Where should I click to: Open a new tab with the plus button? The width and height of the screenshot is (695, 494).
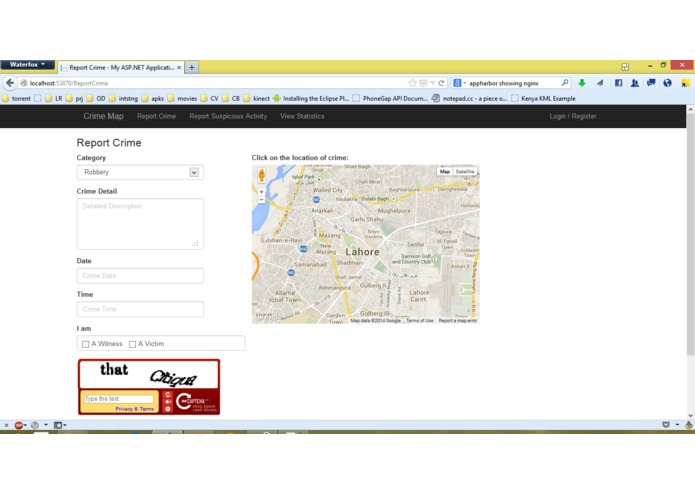(x=191, y=67)
